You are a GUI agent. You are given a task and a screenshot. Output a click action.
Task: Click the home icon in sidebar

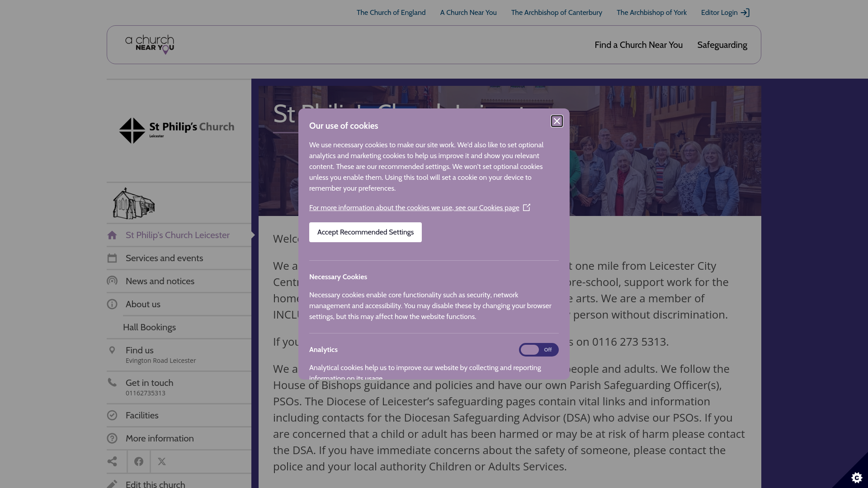(x=112, y=235)
